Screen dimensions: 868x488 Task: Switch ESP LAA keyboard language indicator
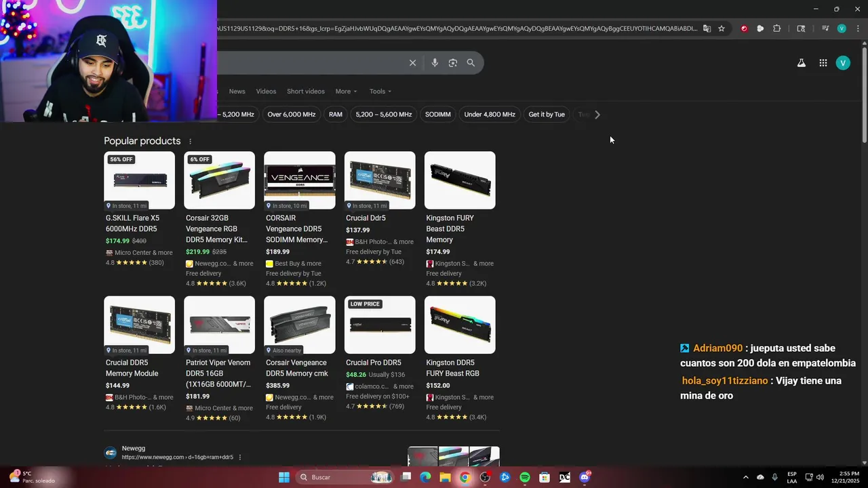[x=792, y=477]
